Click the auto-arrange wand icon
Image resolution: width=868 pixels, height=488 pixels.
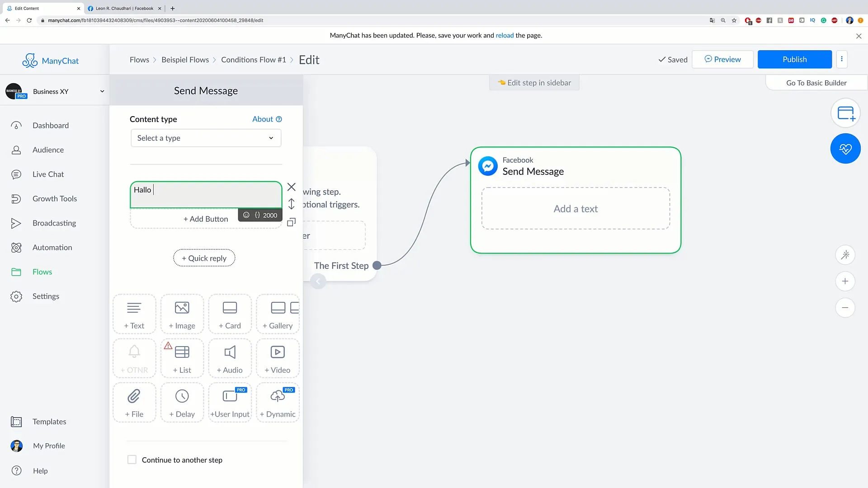[845, 255]
